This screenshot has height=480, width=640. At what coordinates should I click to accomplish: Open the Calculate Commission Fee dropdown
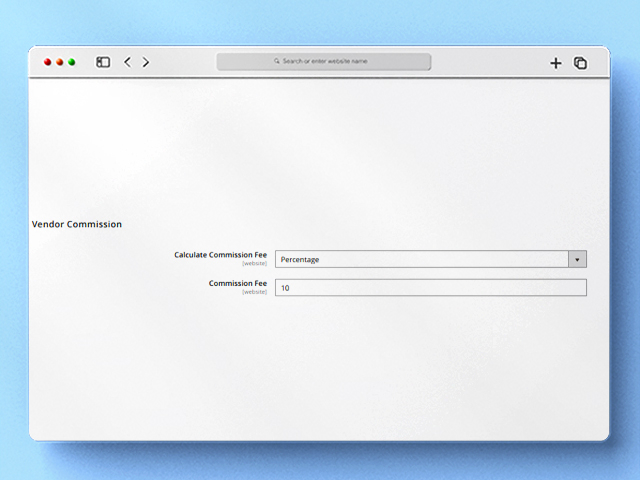click(x=420, y=259)
